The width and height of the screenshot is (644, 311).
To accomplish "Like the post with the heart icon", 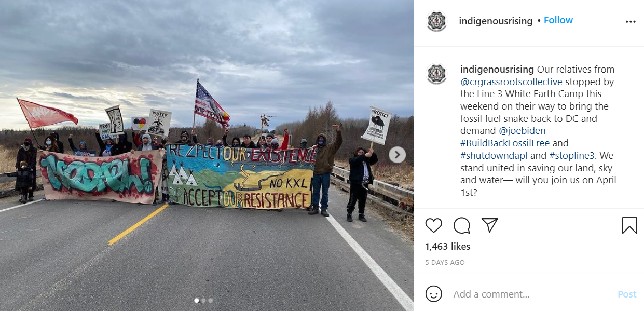I will (434, 225).
